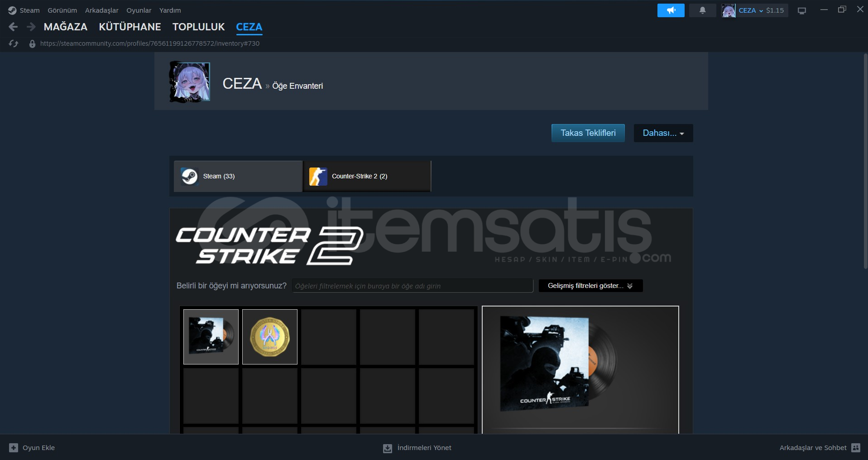The height and width of the screenshot is (460, 868).
Task: Open the Steam menu
Action: pos(29,10)
